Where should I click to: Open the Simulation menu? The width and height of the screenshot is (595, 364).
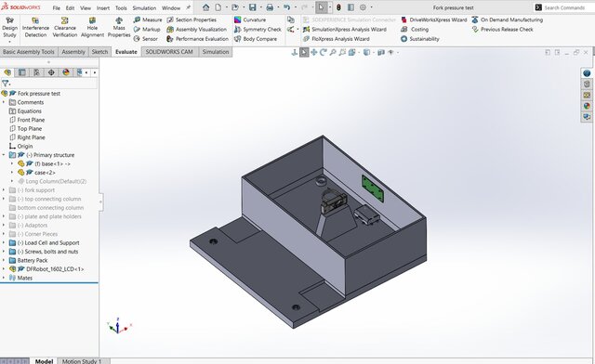(144, 8)
